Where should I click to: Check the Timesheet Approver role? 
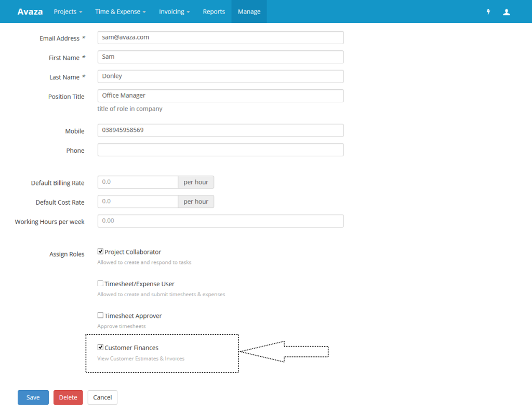tap(100, 315)
